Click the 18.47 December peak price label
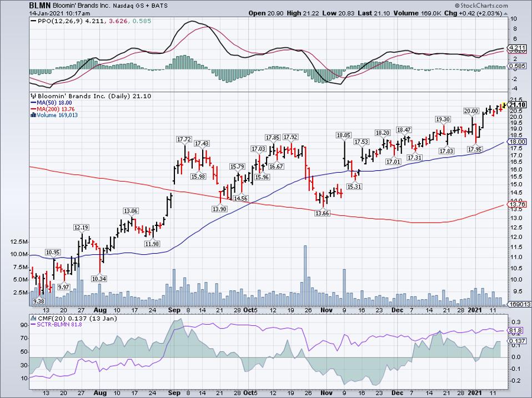The height and width of the screenshot is (398, 532). (404, 130)
